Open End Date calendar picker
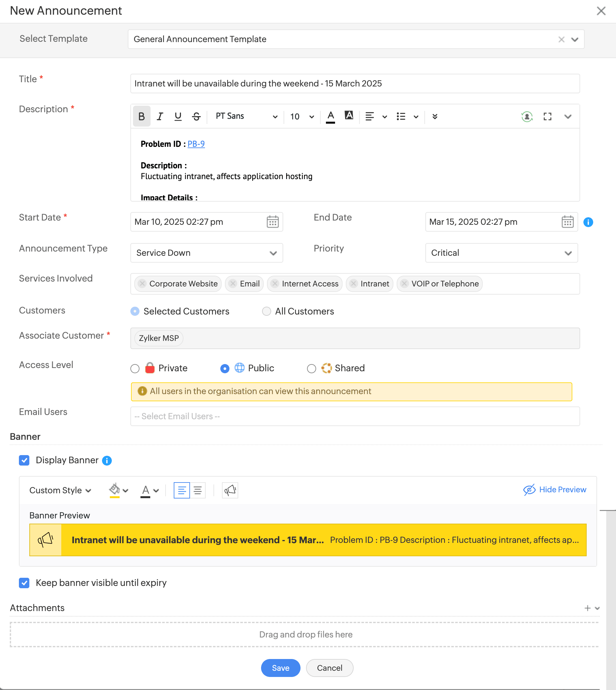 tap(567, 222)
